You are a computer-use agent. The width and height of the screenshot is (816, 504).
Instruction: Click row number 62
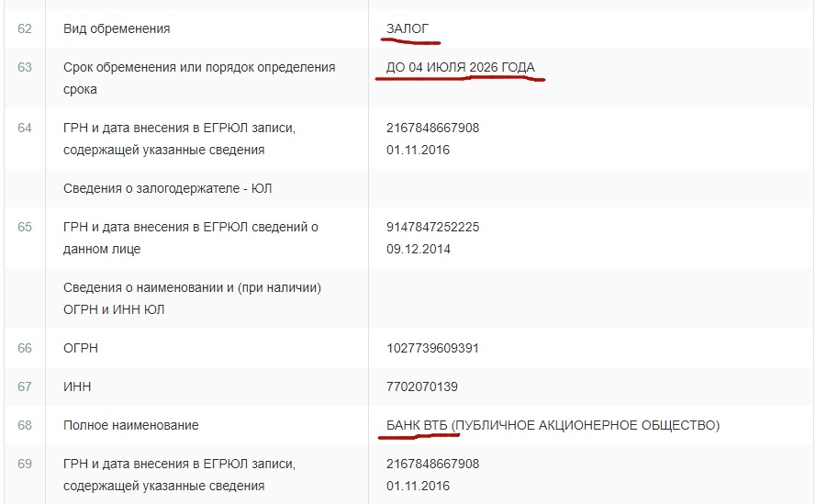click(x=25, y=28)
